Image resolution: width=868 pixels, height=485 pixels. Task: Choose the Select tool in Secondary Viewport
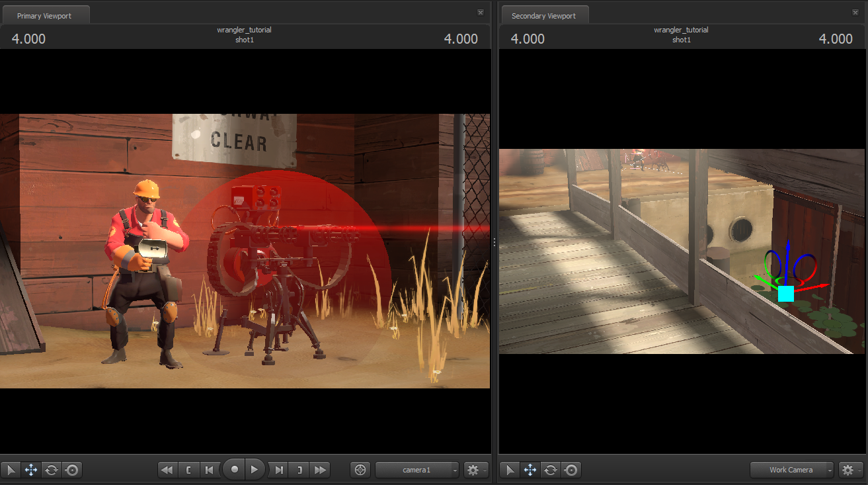pyautogui.click(x=510, y=470)
